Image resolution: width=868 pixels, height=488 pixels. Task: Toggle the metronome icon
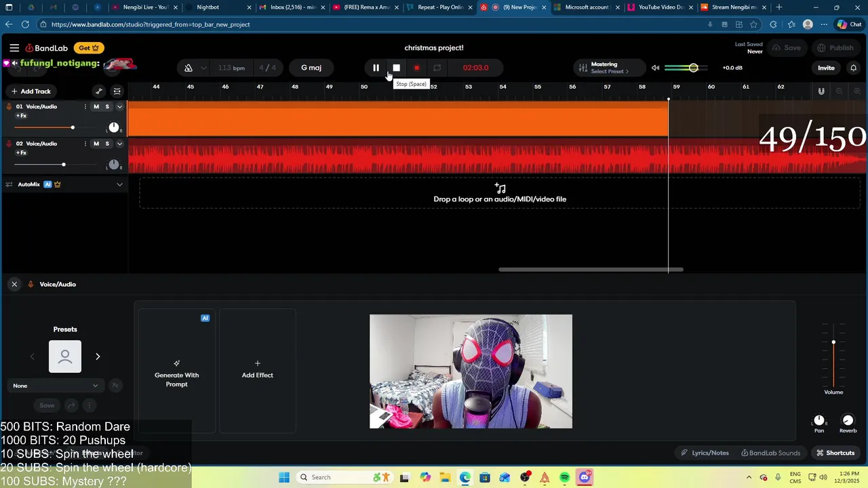(x=189, y=68)
